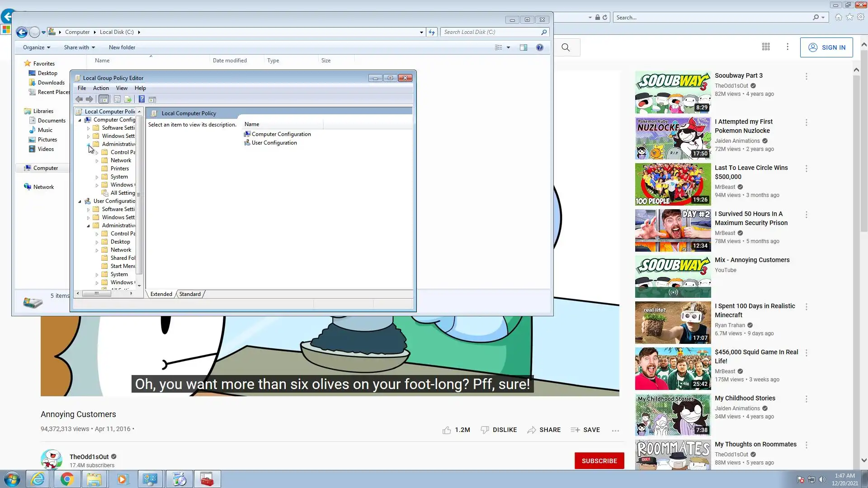Open the Organize dropdown in Explorer

pyautogui.click(x=36, y=47)
